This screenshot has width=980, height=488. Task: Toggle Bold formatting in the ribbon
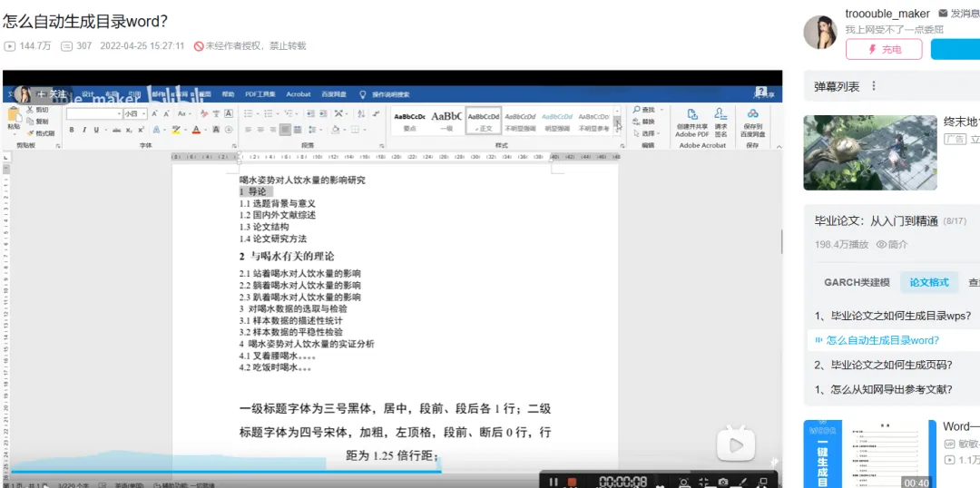[72, 130]
